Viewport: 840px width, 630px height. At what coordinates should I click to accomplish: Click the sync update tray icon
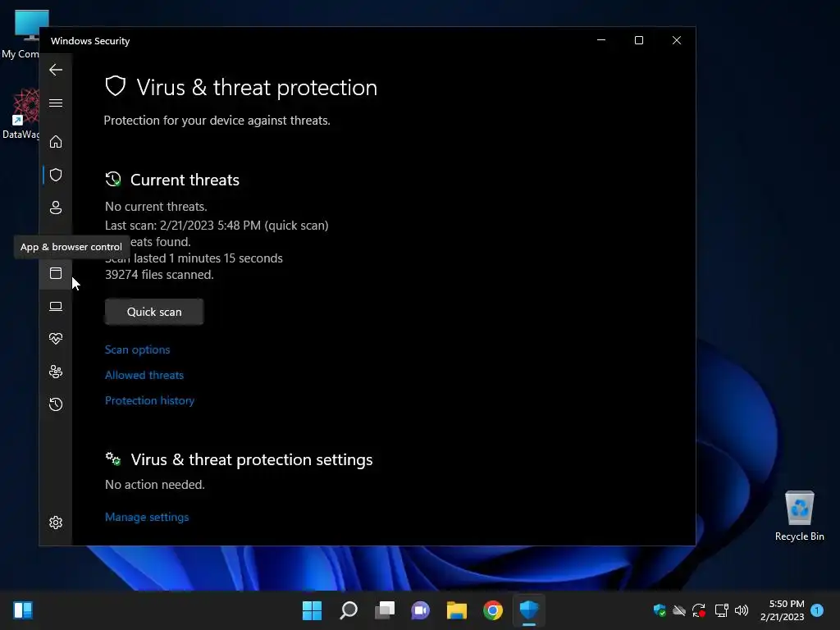[x=699, y=610]
